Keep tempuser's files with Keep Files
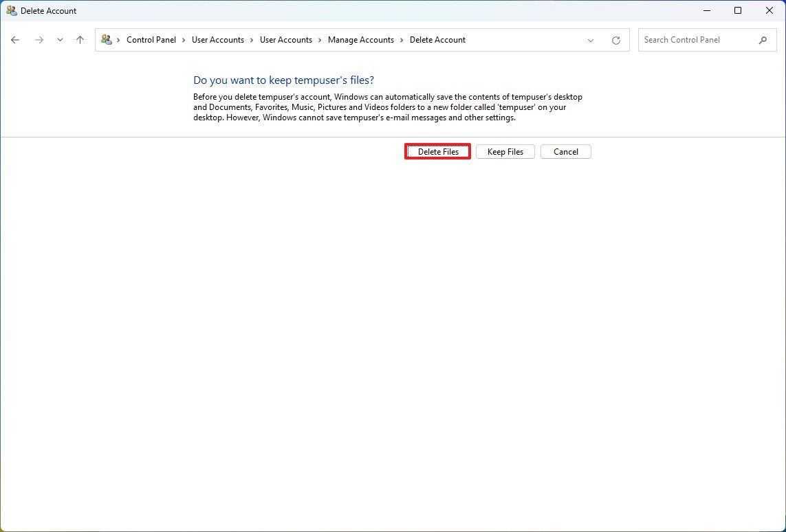The height and width of the screenshot is (532, 786). 505,151
